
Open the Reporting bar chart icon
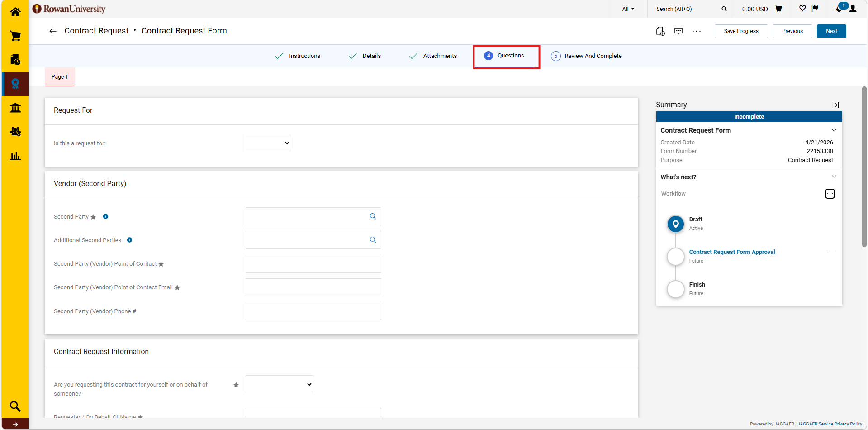pyautogui.click(x=15, y=156)
